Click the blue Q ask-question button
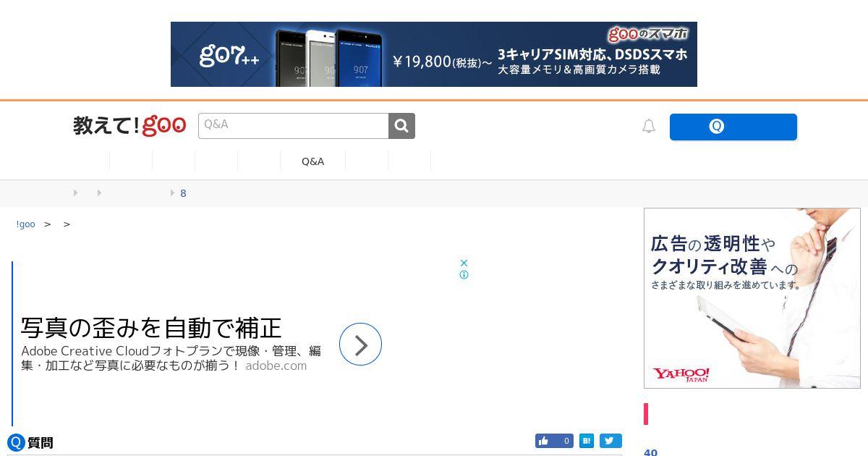 (x=733, y=127)
